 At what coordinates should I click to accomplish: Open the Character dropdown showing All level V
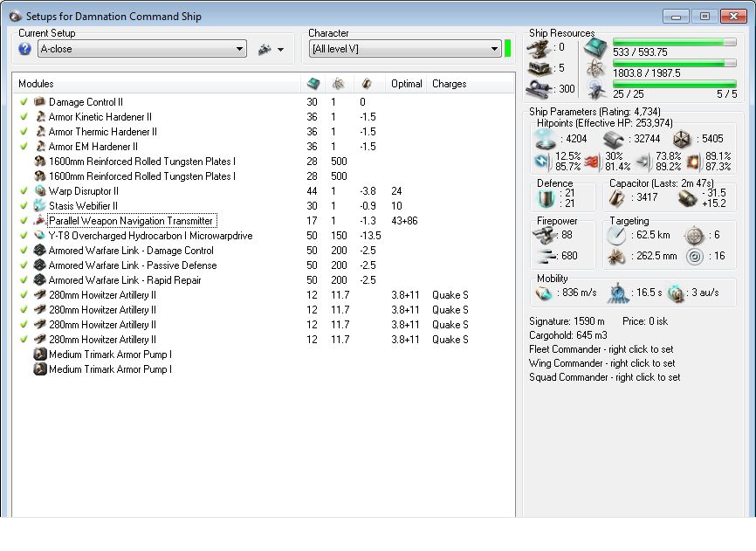405,49
